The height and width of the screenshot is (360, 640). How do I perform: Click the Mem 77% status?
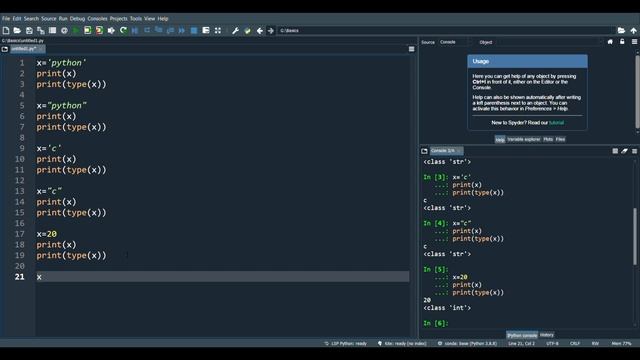pos(622,344)
